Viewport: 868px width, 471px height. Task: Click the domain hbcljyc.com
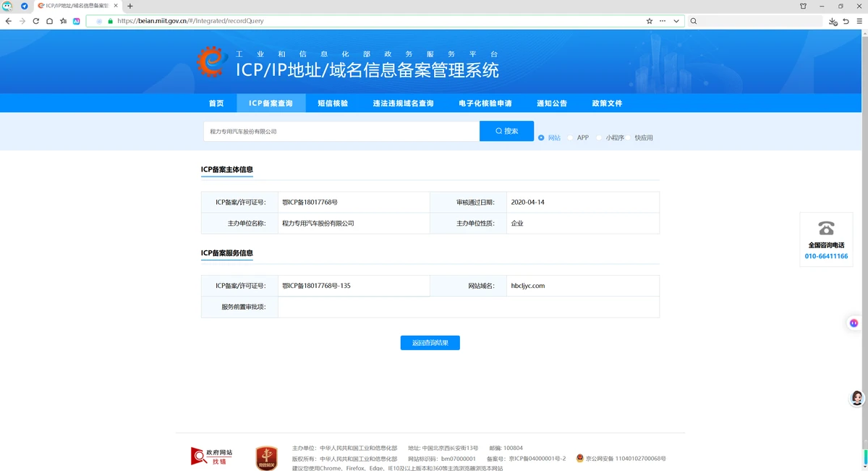[x=527, y=286]
